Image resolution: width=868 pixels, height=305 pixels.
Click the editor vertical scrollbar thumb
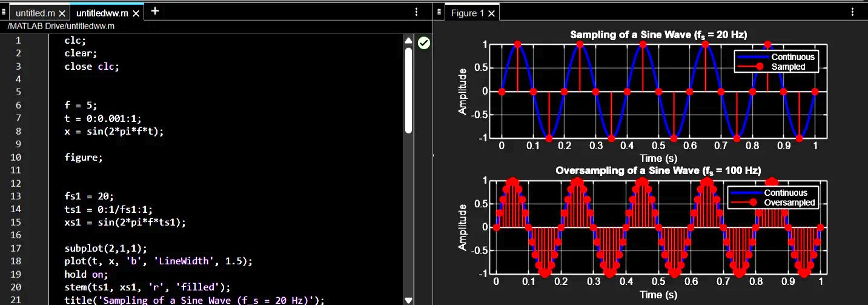point(408,90)
